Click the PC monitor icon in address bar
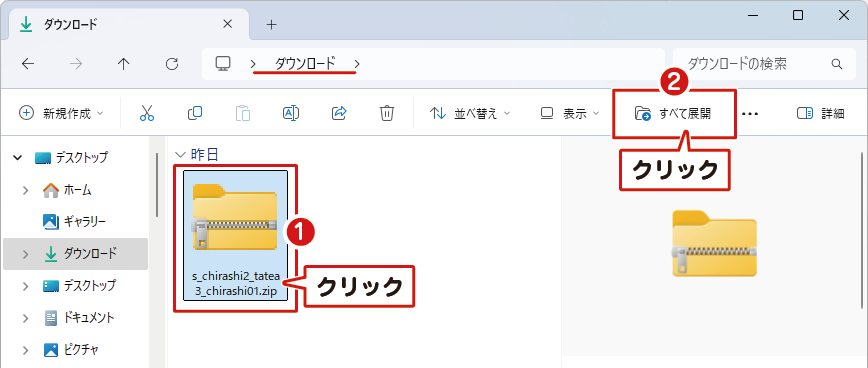This screenshot has width=868, height=368. [223, 64]
